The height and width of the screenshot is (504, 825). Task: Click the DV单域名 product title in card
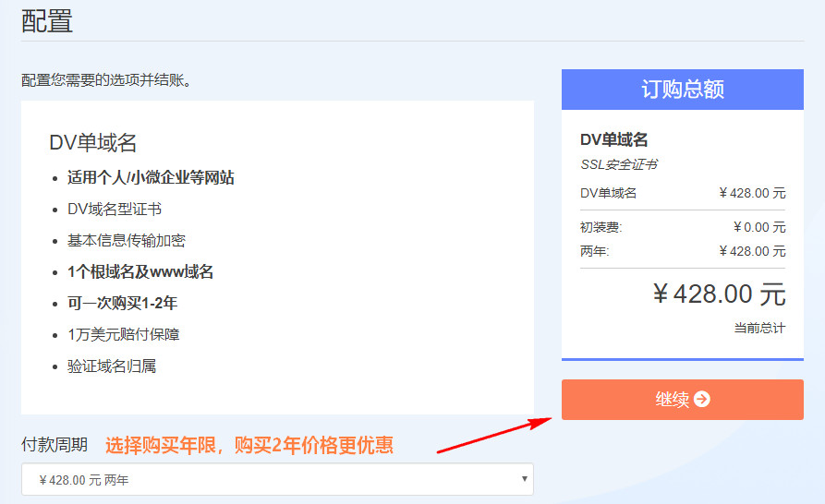click(93, 142)
